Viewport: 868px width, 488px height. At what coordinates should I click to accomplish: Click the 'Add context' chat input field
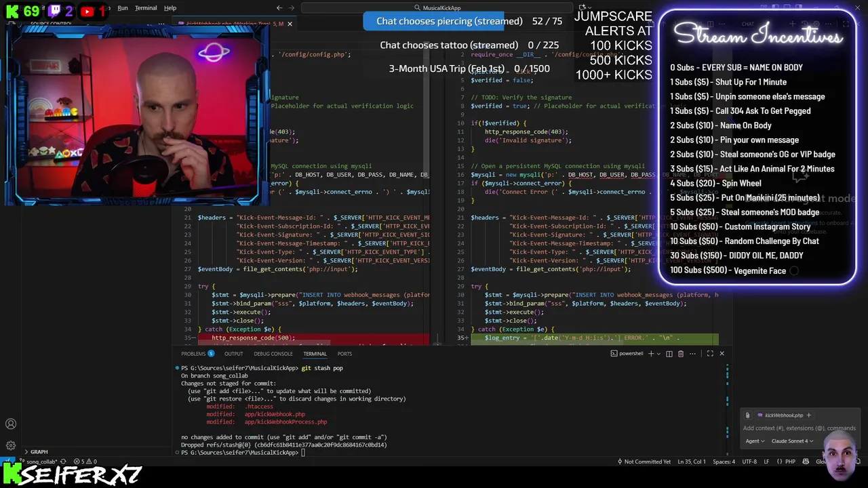click(799, 428)
